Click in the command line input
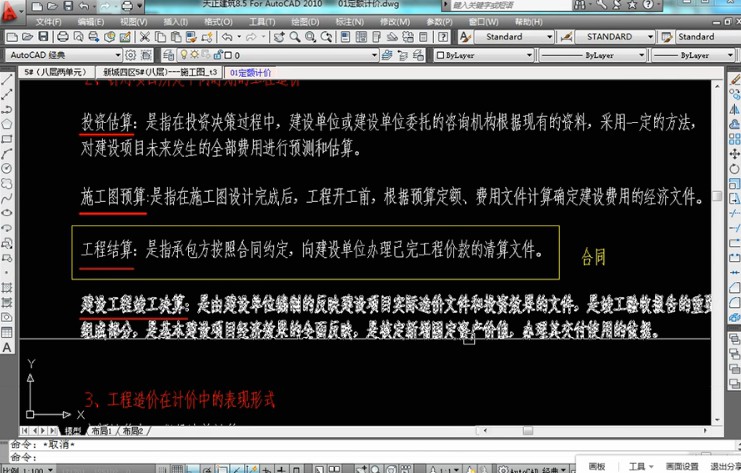 [x=300, y=457]
